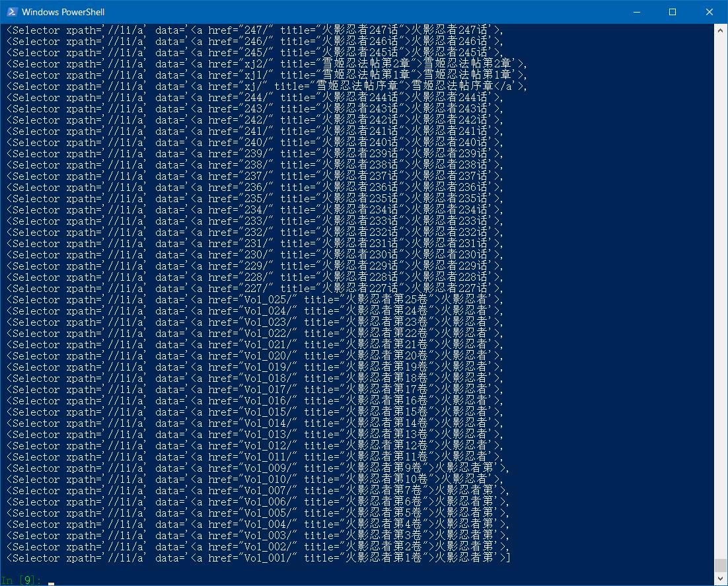Click the line with href="247/"

(255, 30)
